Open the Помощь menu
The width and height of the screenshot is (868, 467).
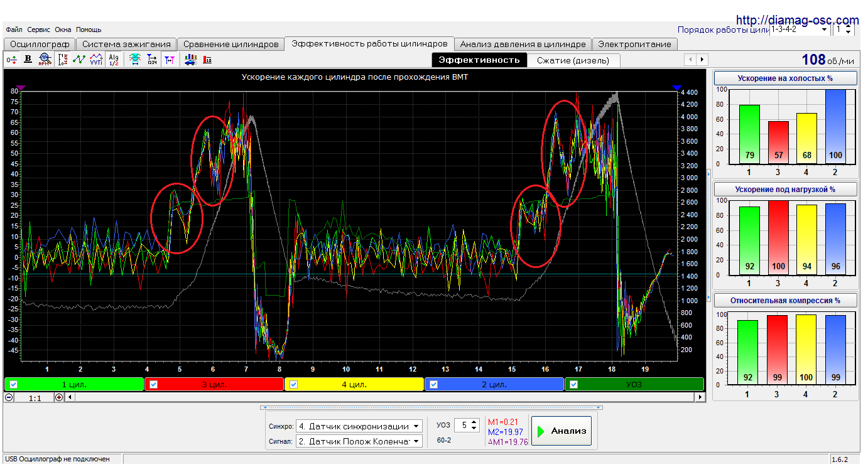click(x=89, y=30)
